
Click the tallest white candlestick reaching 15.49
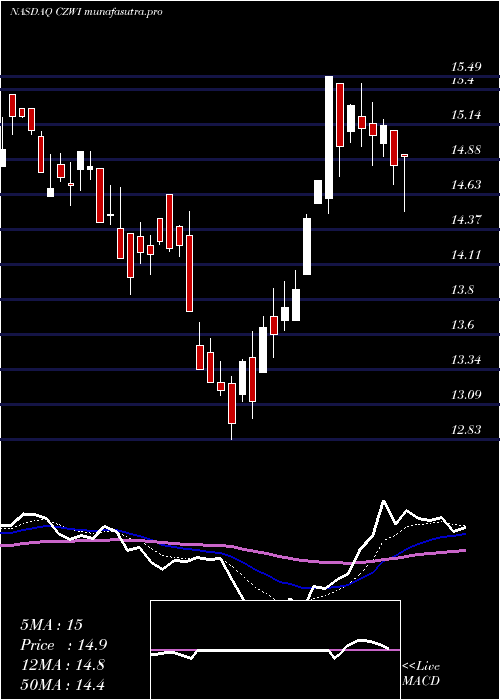(329, 138)
